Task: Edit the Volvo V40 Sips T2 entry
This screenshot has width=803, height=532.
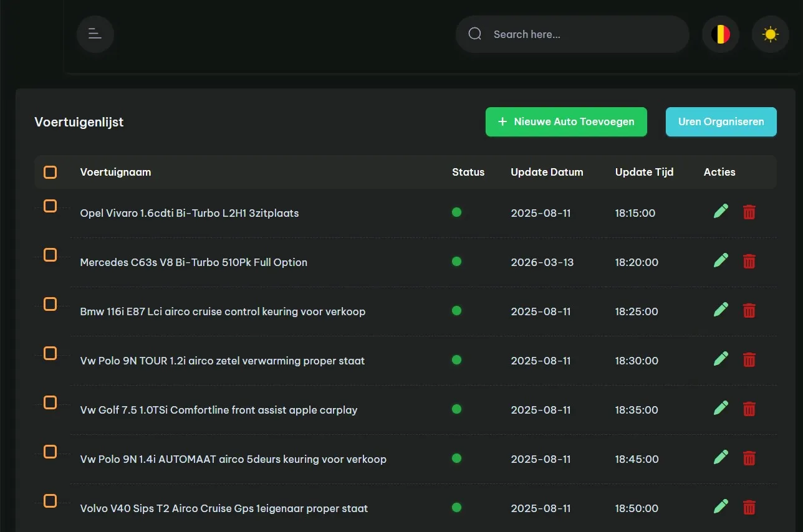Action: tap(721, 506)
